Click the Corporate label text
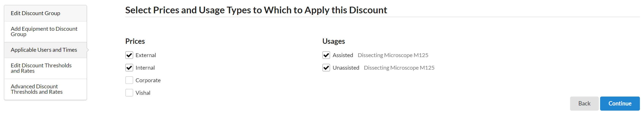 (148, 80)
